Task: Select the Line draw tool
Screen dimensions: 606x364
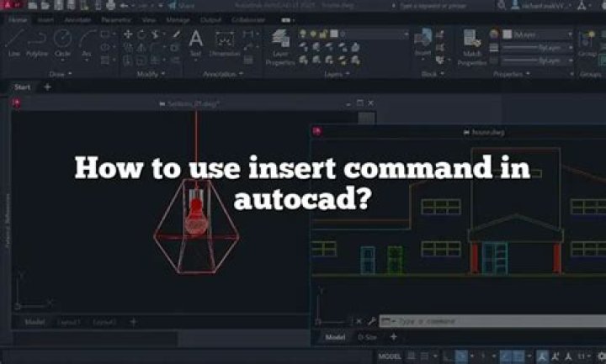Action: (14, 43)
